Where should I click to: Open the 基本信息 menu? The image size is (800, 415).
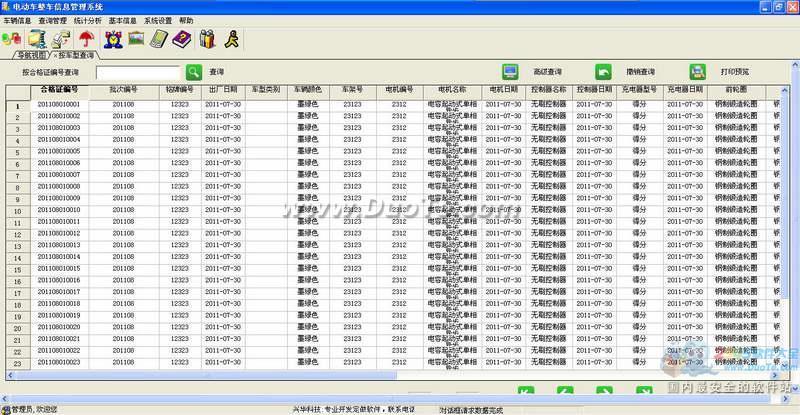coord(122,21)
